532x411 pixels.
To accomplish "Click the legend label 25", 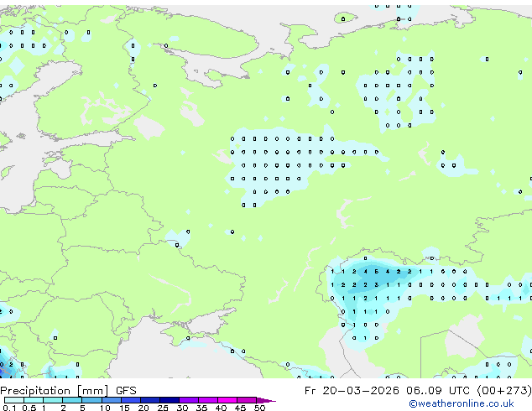I will [163, 408].
